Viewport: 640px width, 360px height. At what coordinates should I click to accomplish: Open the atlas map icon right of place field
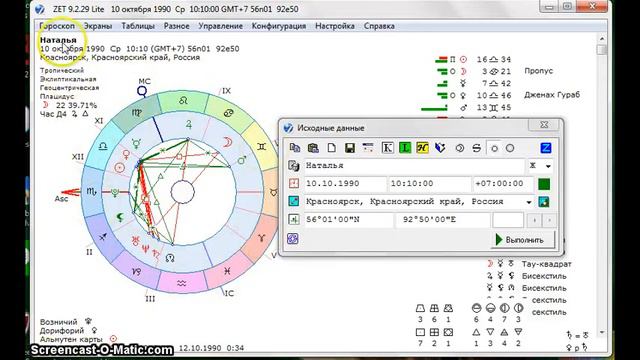point(544,202)
